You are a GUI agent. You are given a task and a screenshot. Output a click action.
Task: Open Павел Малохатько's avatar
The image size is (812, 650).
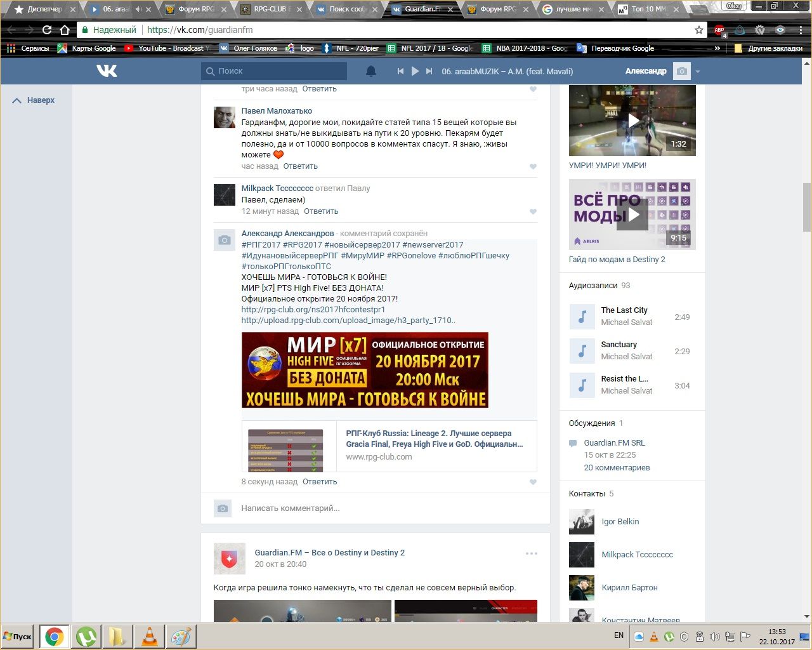click(x=225, y=117)
